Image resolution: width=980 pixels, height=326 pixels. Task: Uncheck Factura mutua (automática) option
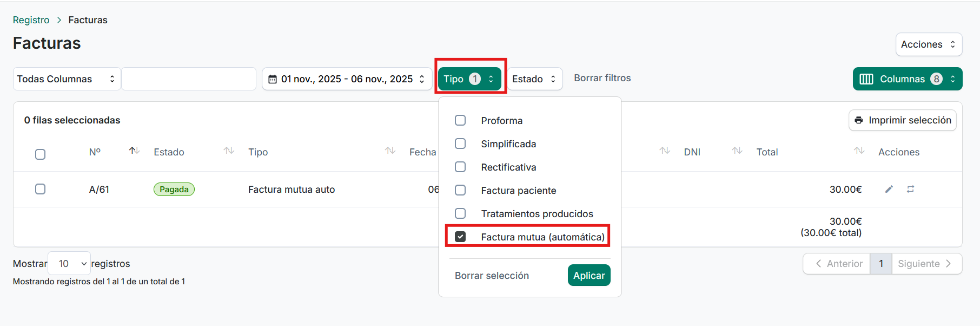pos(460,237)
